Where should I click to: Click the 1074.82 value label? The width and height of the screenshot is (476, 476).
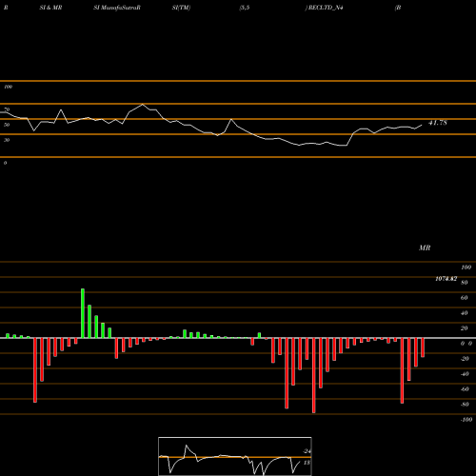(x=446, y=279)
